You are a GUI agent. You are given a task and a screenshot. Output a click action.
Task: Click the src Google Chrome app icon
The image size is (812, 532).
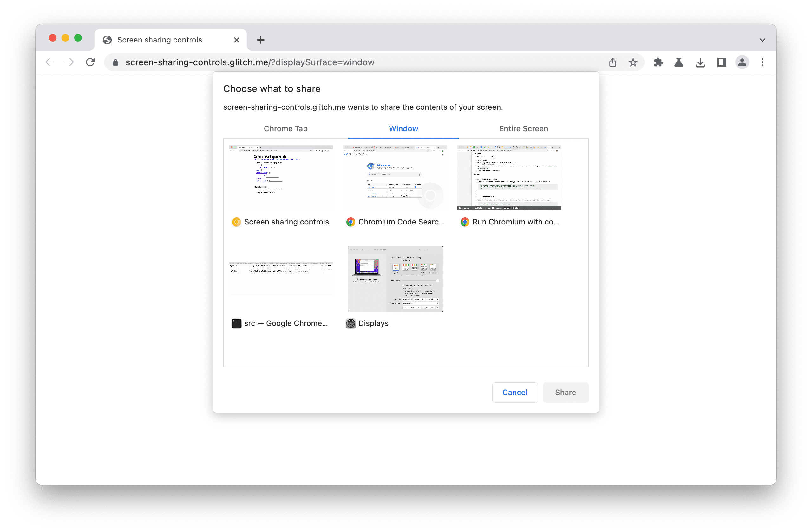236,323
